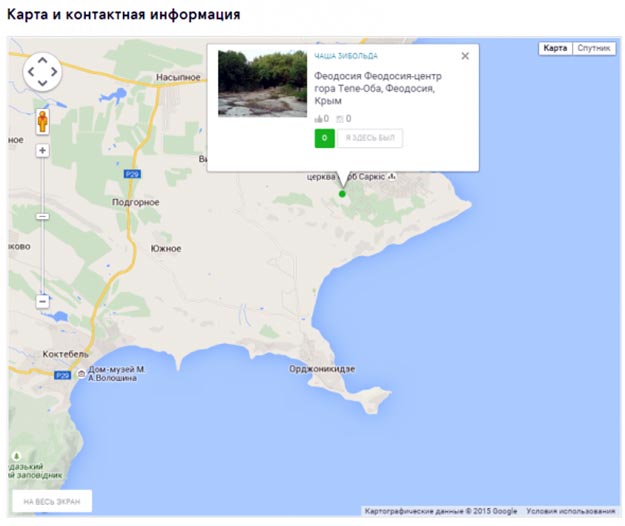Open the ЧАША ЗИБОЛЬДА title link
This screenshot has width=625, height=526.
(346, 56)
